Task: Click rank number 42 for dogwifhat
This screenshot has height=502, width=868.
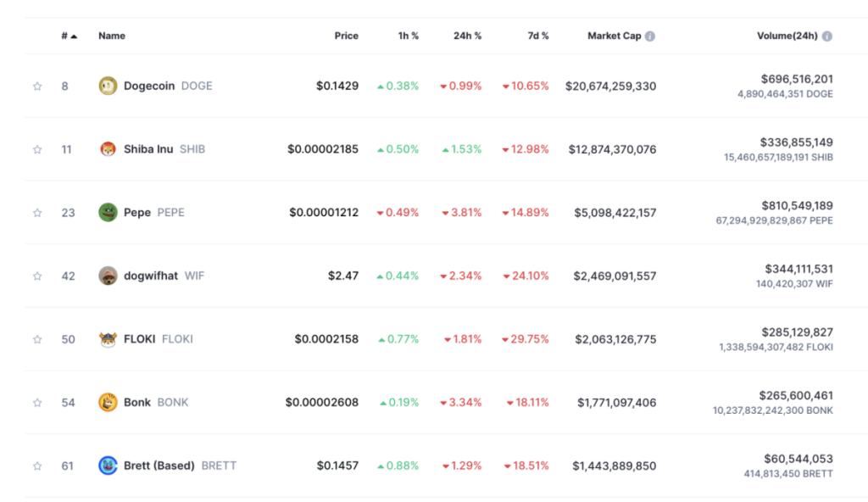Action: (68, 276)
